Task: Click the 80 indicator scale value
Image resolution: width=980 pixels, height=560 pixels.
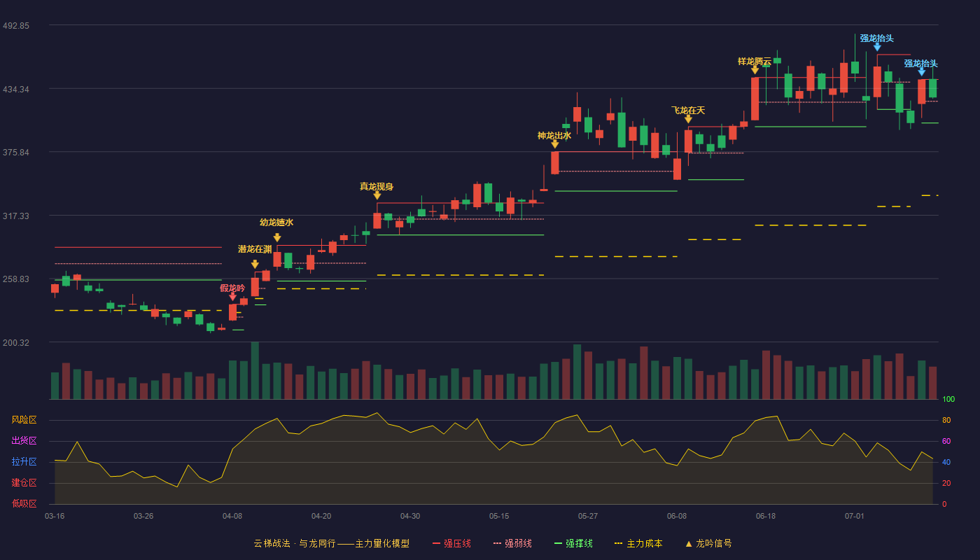Action: pyautogui.click(x=946, y=420)
